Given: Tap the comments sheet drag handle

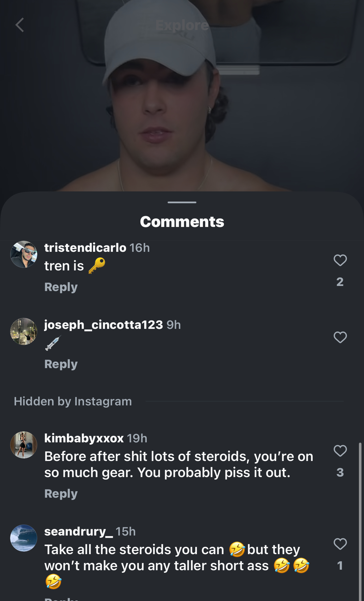Looking at the screenshot, I should coord(182,202).
